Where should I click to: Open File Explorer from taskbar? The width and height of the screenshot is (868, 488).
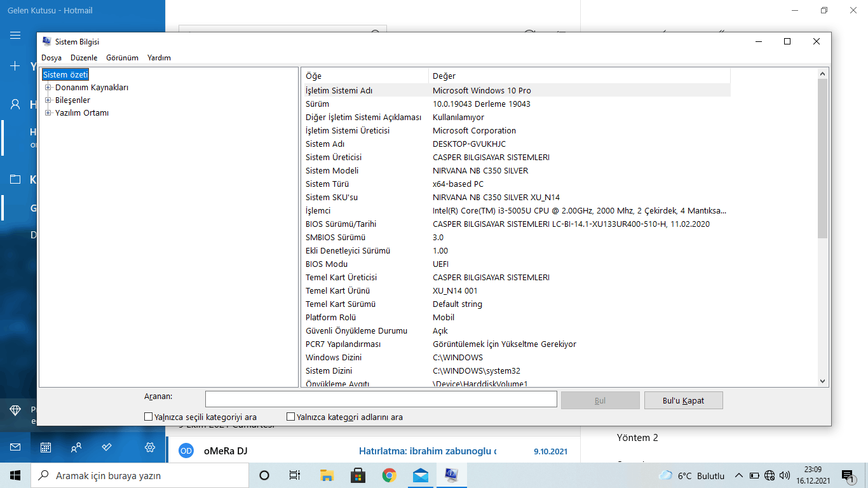click(327, 475)
